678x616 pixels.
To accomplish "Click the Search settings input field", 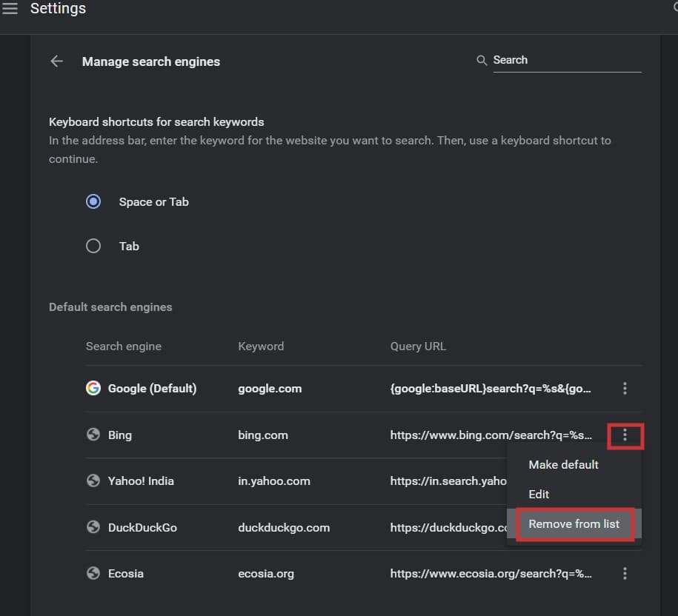I will pyautogui.click(x=566, y=60).
